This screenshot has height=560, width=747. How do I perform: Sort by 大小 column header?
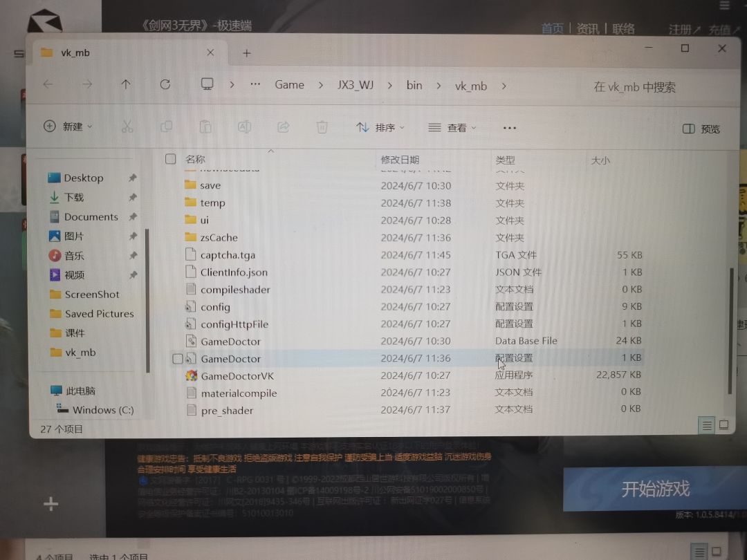click(x=600, y=160)
